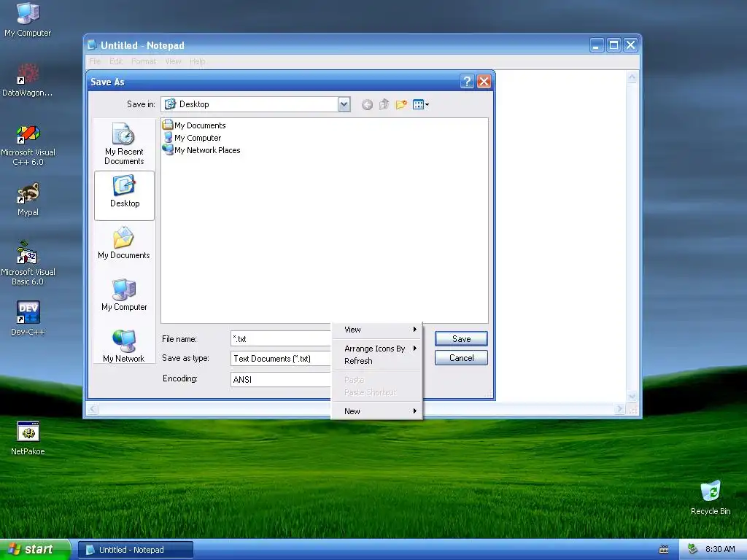
Task: Select the Mypal raccoon desktop icon
Action: (x=28, y=200)
